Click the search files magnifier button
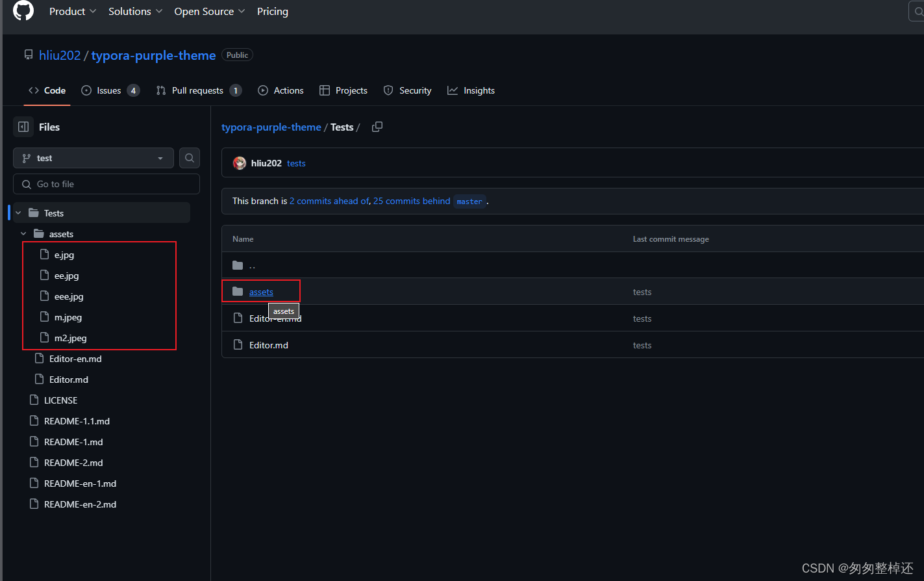 pyautogui.click(x=190, y=158)
